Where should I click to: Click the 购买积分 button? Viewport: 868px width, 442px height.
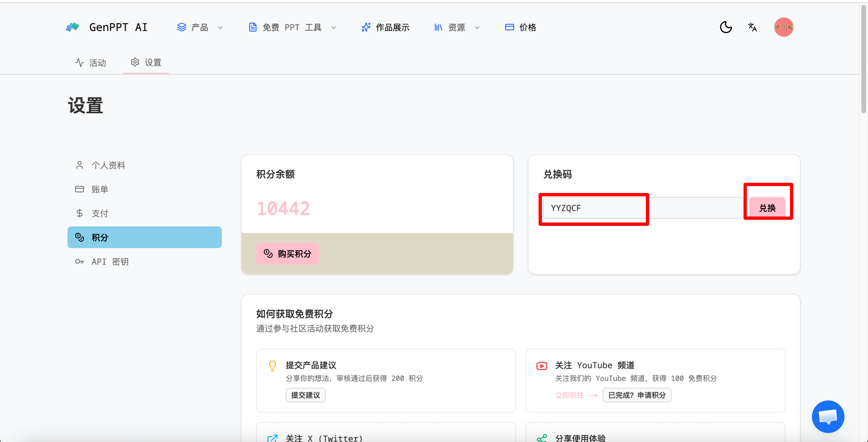pos(288,254)
